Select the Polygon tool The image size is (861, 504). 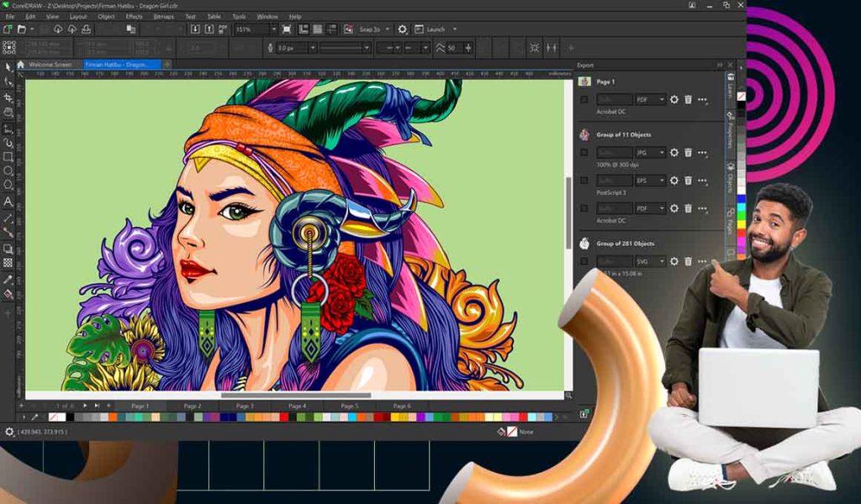pyautogui.click(x=8, y=186)
